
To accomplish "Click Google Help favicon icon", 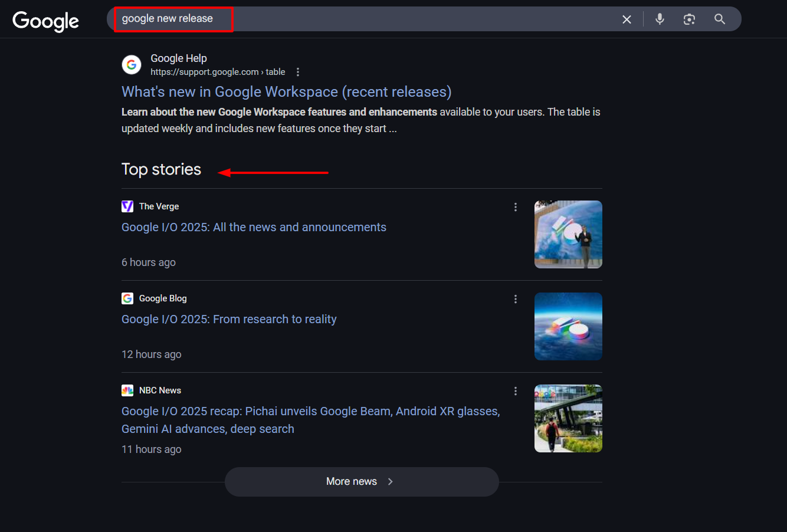I will tap(132, 64).
